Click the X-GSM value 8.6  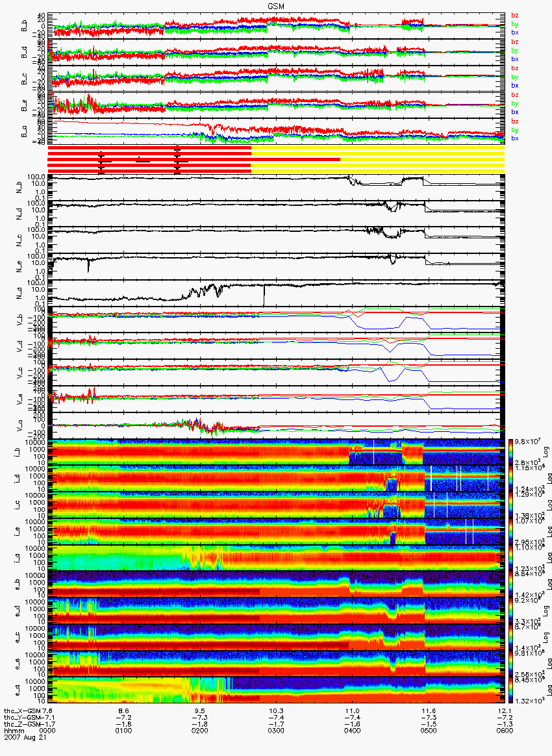(x=123, y=711)
